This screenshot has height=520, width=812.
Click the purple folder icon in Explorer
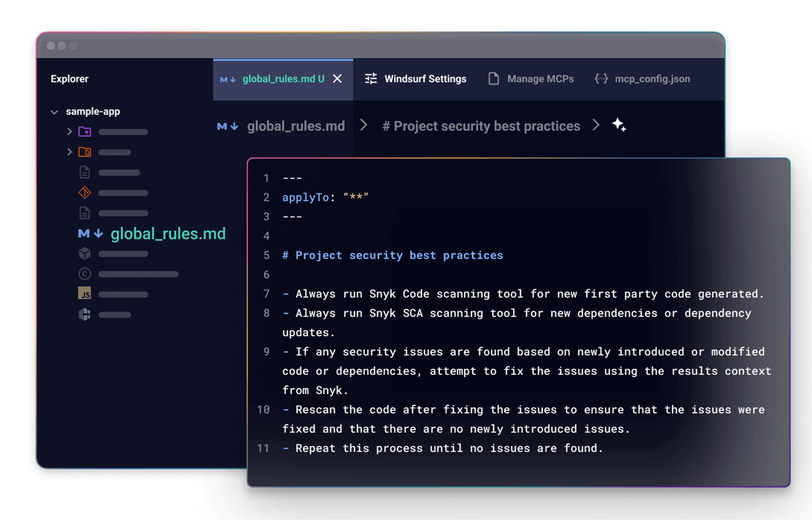85,131
